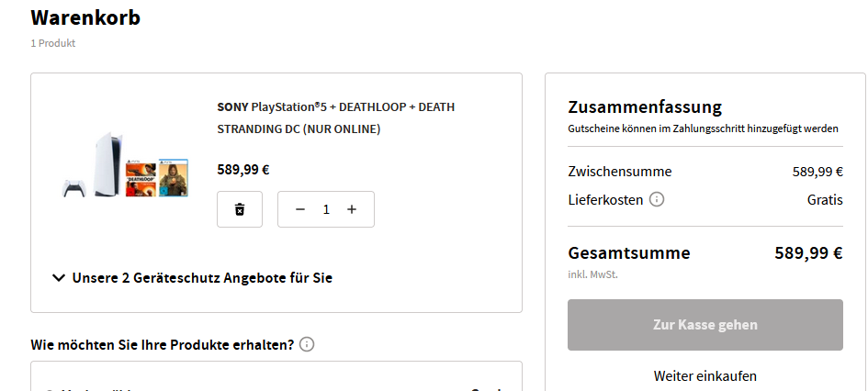Follow the 'Weiter einkaufen' link
This screenshot has height=391, width=868.
705,375
